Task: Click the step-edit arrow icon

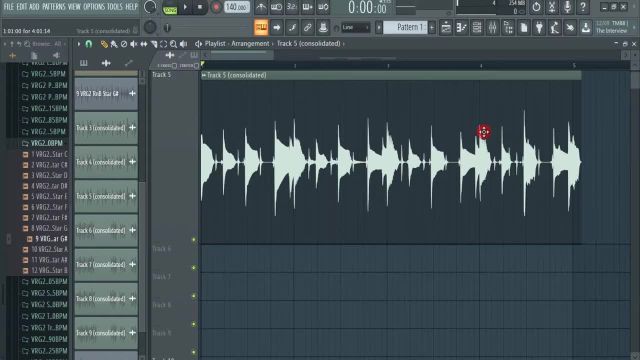Action: (277, 27)
